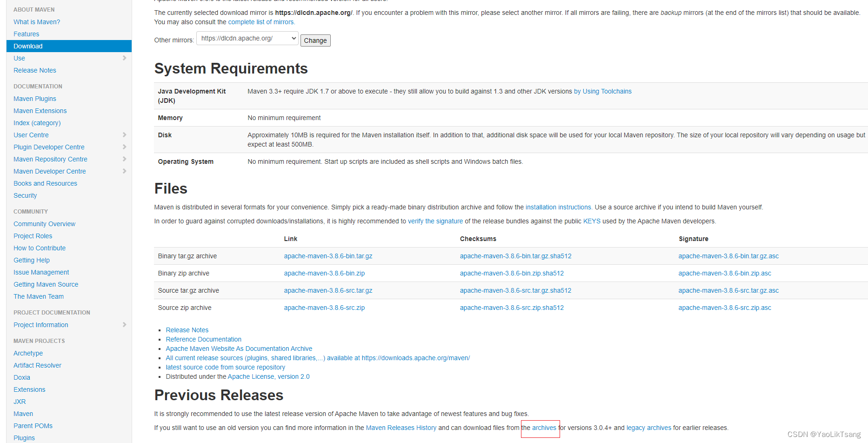The height and width of the screenshot is (443, 868).
Task: Download apache-maven-3.8.6-bin.tar.gz
Action: 328,256
